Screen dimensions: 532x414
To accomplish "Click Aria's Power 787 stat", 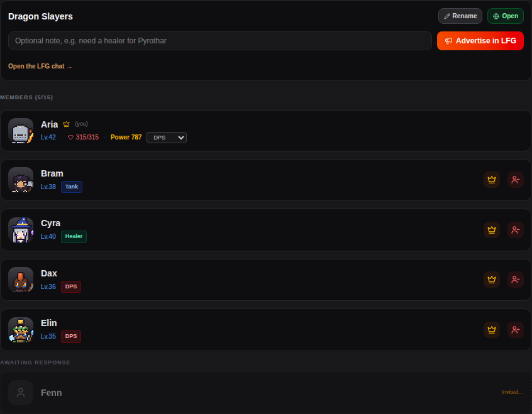I will point(126,137).
